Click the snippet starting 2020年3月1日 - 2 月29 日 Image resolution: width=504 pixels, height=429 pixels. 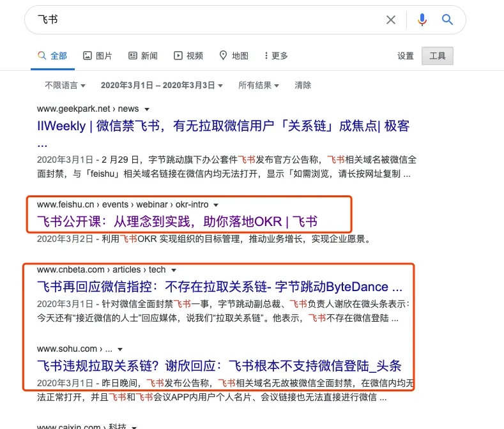point(227,167)
